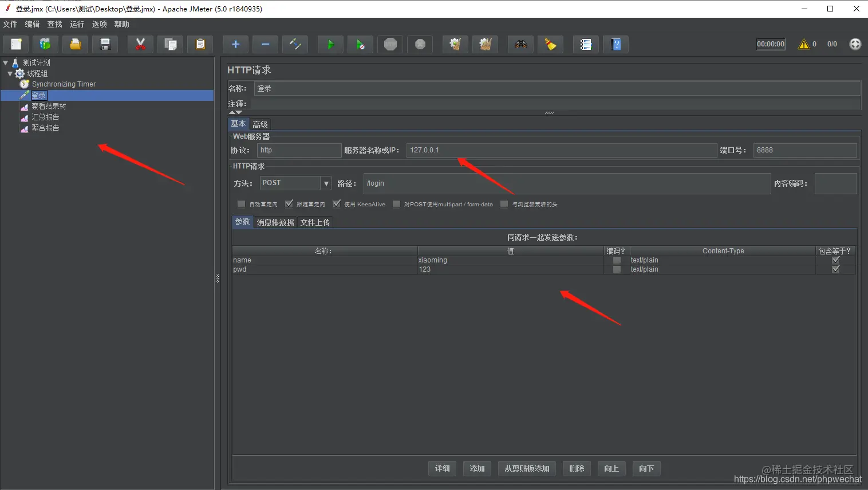This screenshot has height=490, width=868.
Task: Toggle 使用 KeepAlive checkbox
Action: (336, 204)
